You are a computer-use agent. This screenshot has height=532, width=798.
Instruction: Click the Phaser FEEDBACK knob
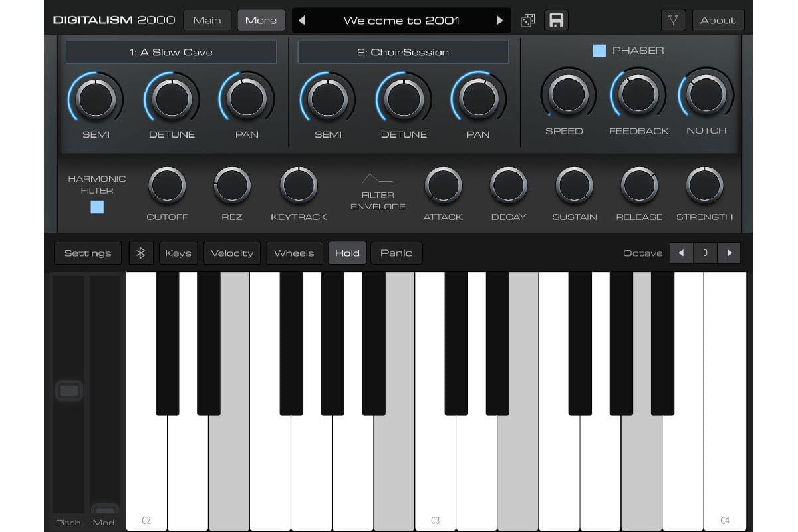(x=638, y=95)
